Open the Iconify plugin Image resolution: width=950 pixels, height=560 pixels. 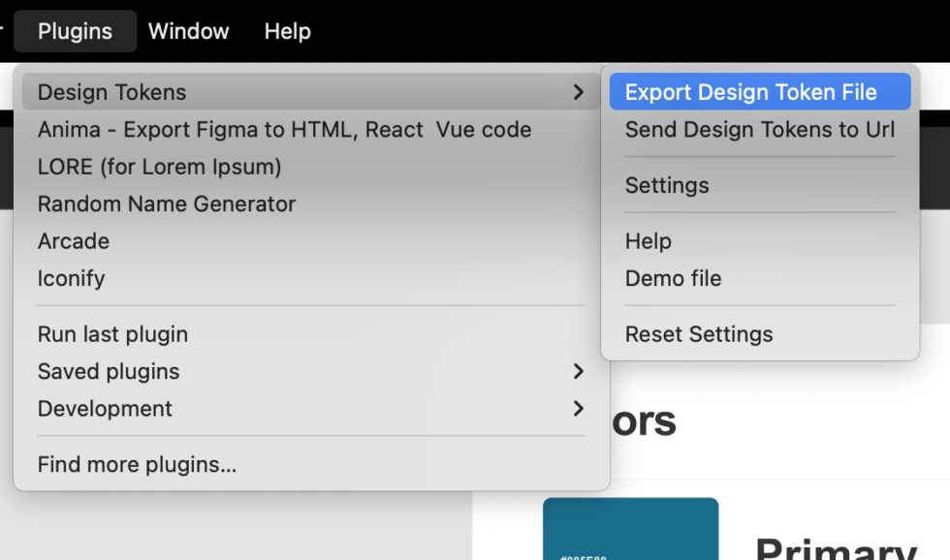(71, 278)
